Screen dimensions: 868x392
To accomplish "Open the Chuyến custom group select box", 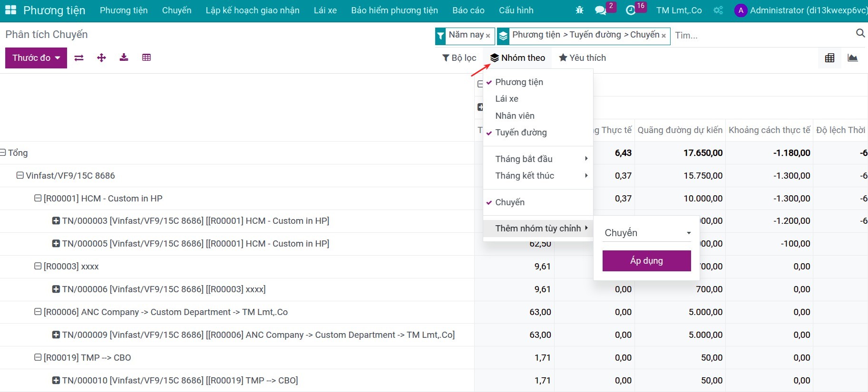I will (x=647, y=233).
